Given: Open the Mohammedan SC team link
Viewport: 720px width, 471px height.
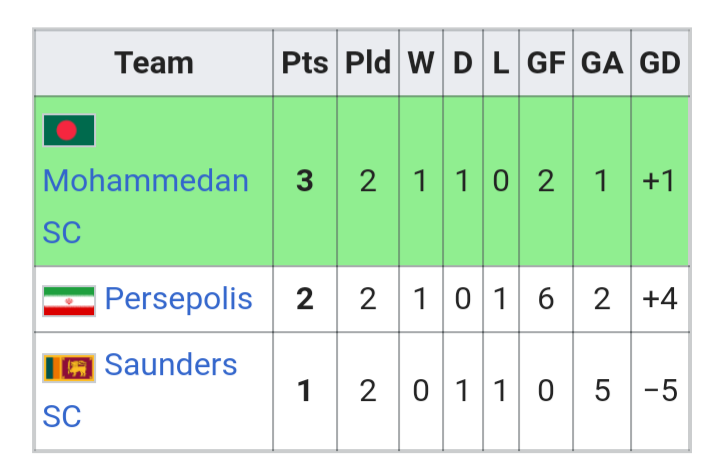Looking at the screenshot, I should pos(146,206).
